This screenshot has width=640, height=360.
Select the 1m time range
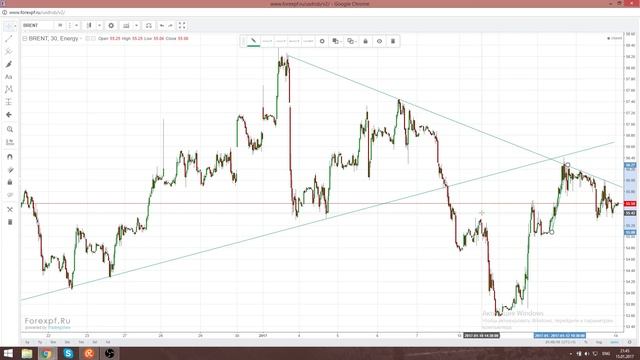click(81, 342)
